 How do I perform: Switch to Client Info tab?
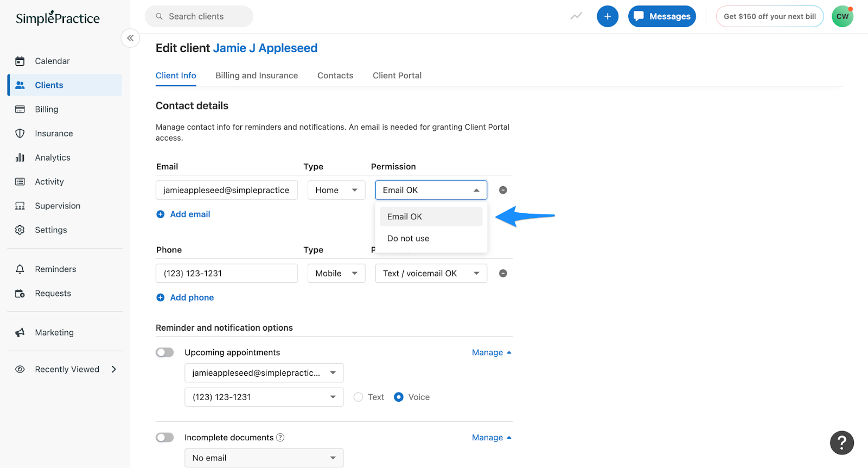point(176,75)
